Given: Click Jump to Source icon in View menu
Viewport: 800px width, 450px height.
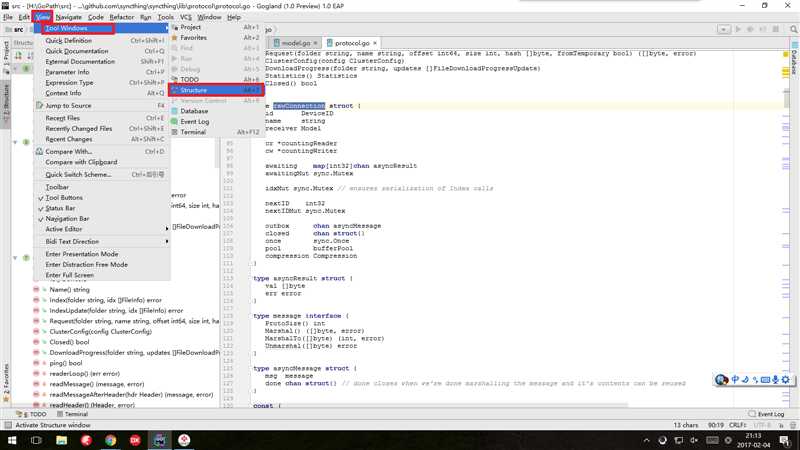Looking at the screenshot, I should (x=39, y=106).
